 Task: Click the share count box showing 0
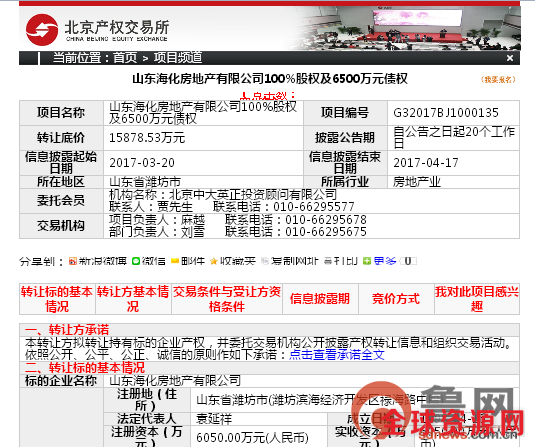tap(408, 261)
